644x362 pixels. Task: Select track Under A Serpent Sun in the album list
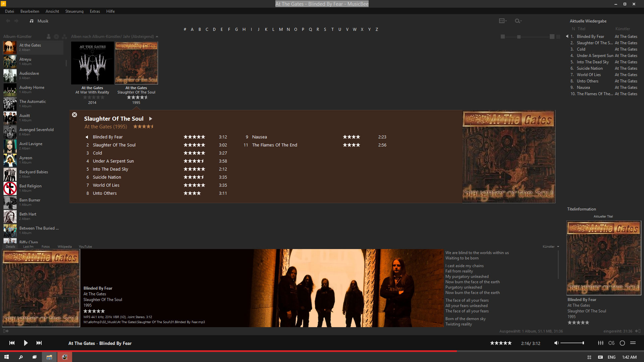point(113,161)
